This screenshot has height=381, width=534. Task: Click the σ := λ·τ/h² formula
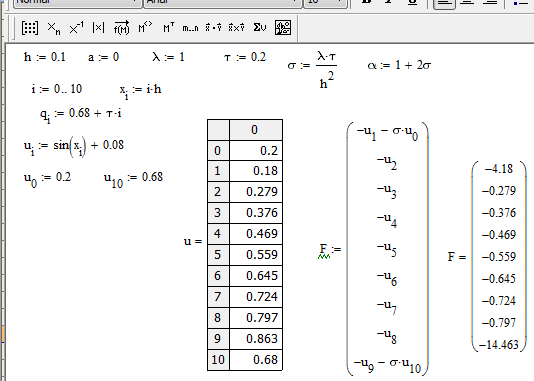pos(312,70)
